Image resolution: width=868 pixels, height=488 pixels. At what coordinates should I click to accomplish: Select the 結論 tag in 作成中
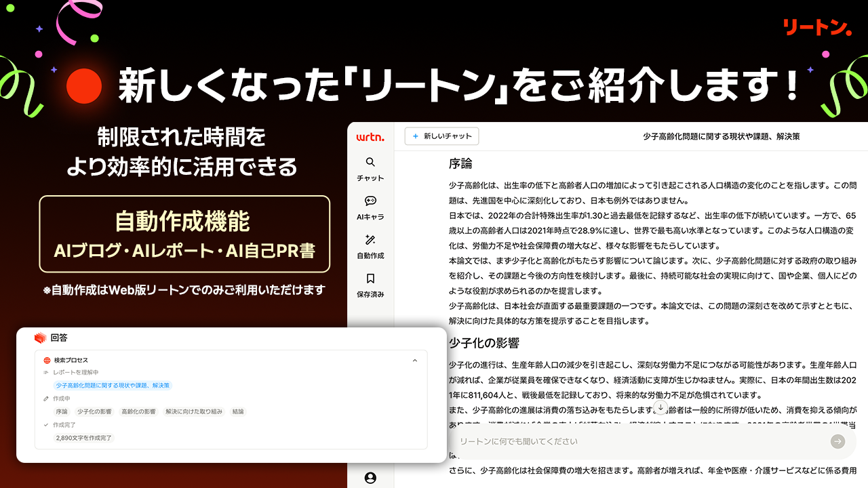pyautogui.click(x=237, y=411)
